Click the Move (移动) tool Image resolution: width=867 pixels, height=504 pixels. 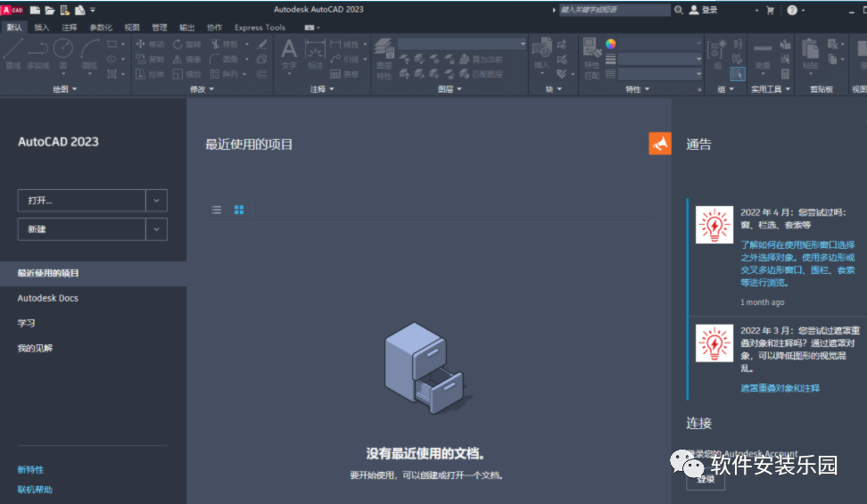[150, 45]
